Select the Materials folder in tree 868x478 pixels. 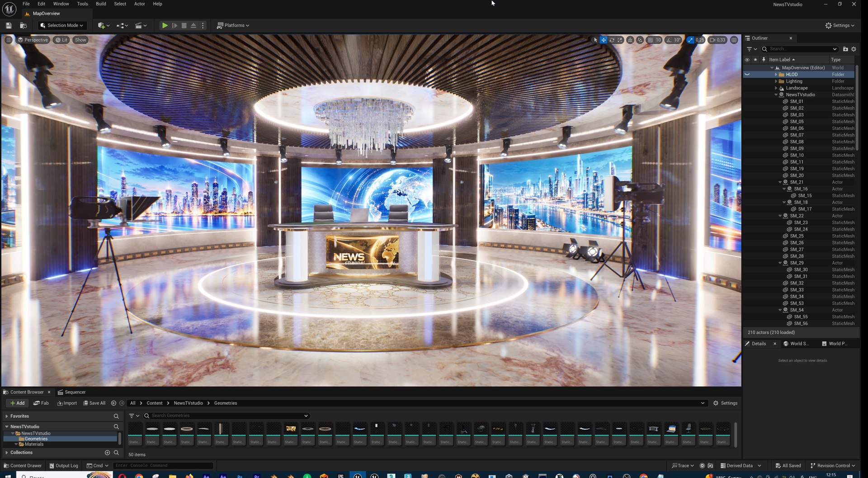[34, 444]
